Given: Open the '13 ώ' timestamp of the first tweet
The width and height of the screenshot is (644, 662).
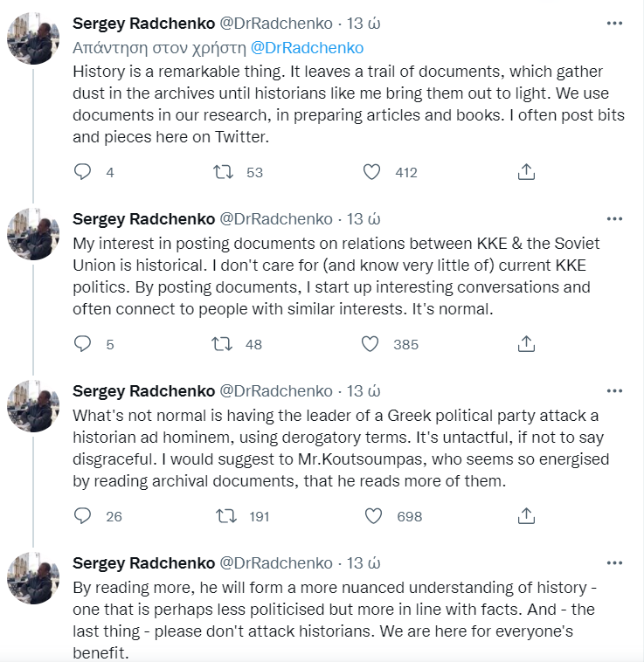Looking at the screenshot, I should tap(364, 22).
